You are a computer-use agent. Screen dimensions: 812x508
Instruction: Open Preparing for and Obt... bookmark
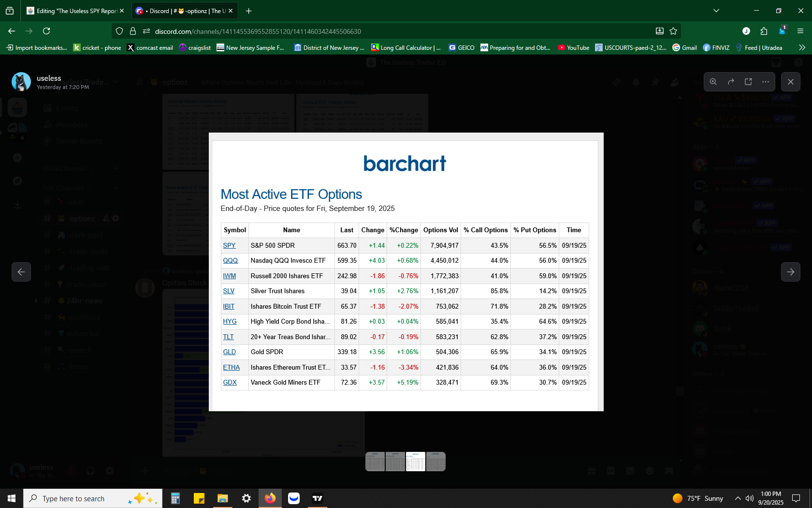click(x=515, y=47)
